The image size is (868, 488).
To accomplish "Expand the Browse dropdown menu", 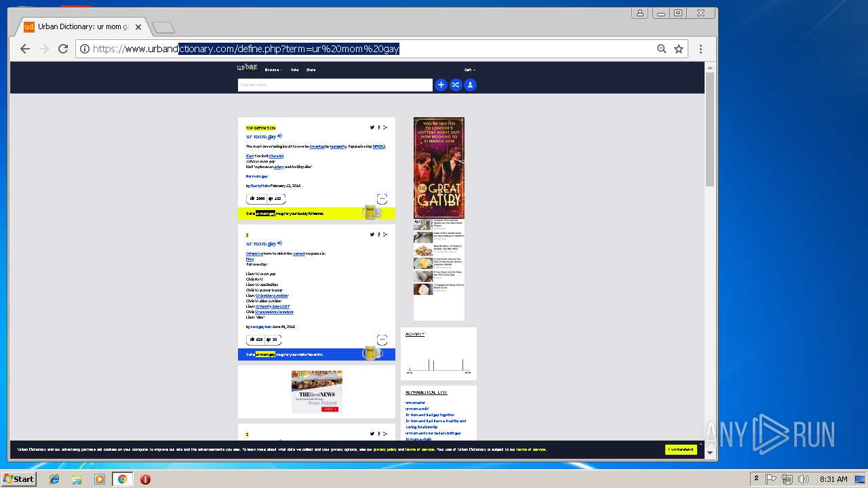I will point(273,70).
